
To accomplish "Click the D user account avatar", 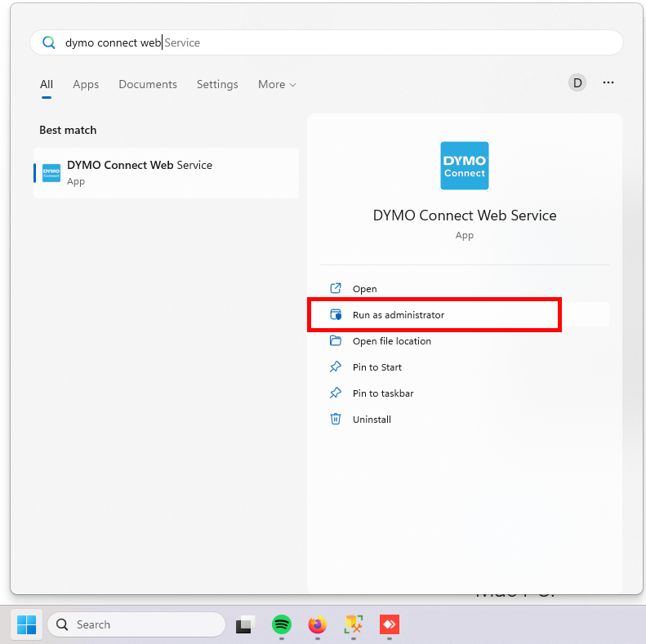I will click(577, 82).
